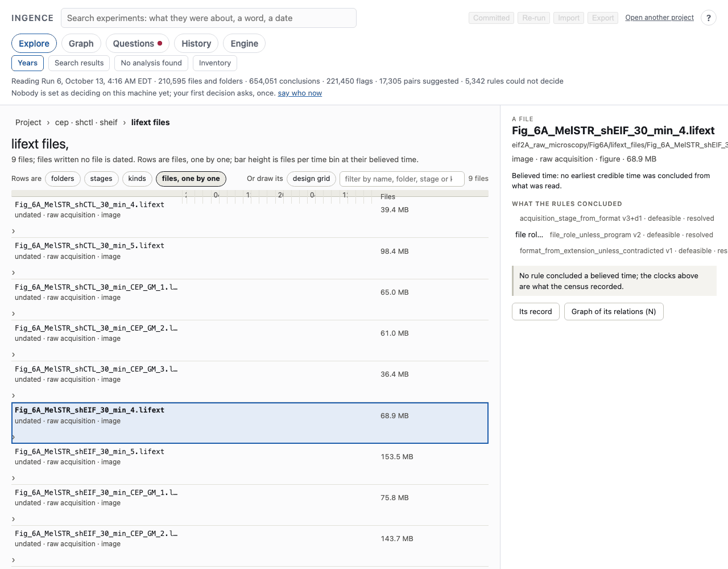Expand chevron under shCTL_30_min_CEP_GM_1 row
The height and width of the screenshot is (569, 728).
[14, 314]
